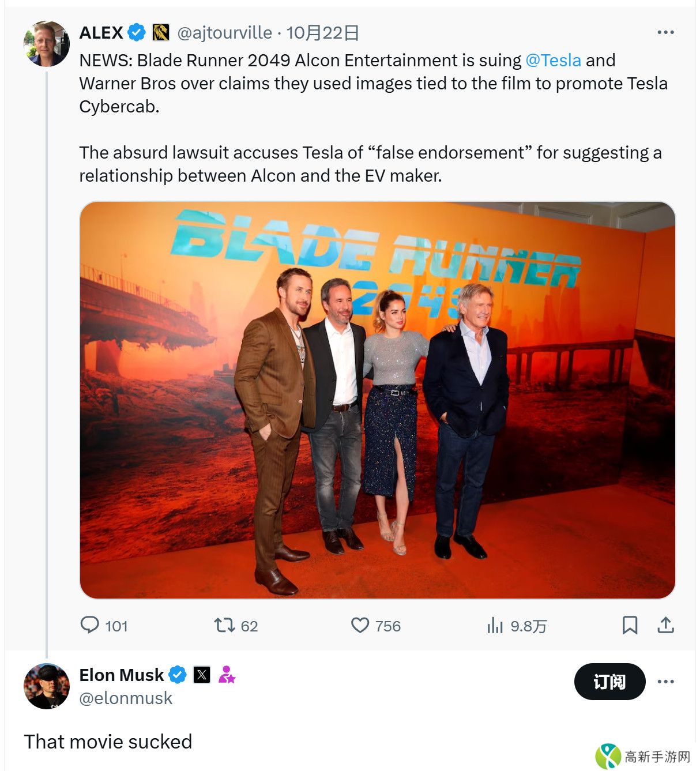Click Elon Musk's profile avatar
This screenshot has width=700, height=771.
point(47,686)
